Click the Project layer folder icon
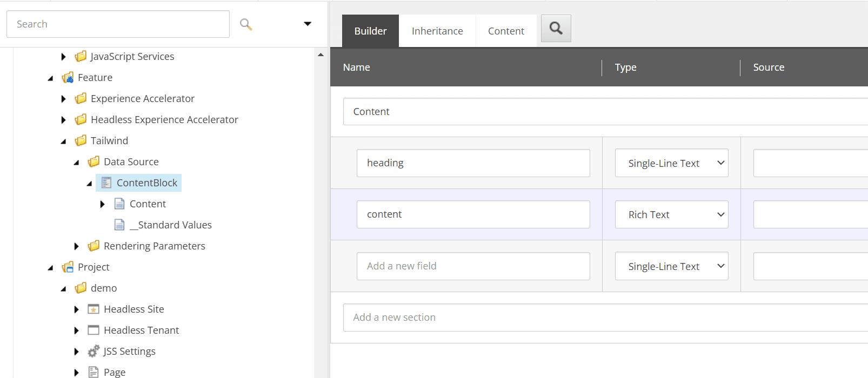This screenshot has width=868, height=378. tap(68, 267)
